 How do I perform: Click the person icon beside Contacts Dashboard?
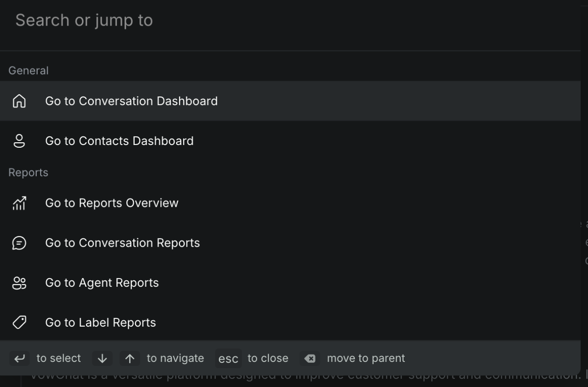(19, 141)
